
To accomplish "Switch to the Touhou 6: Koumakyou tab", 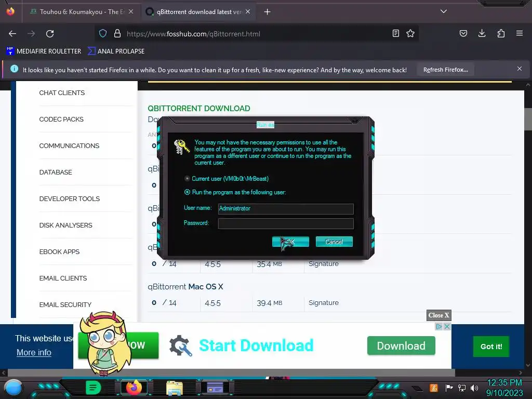I will point(82,12).
